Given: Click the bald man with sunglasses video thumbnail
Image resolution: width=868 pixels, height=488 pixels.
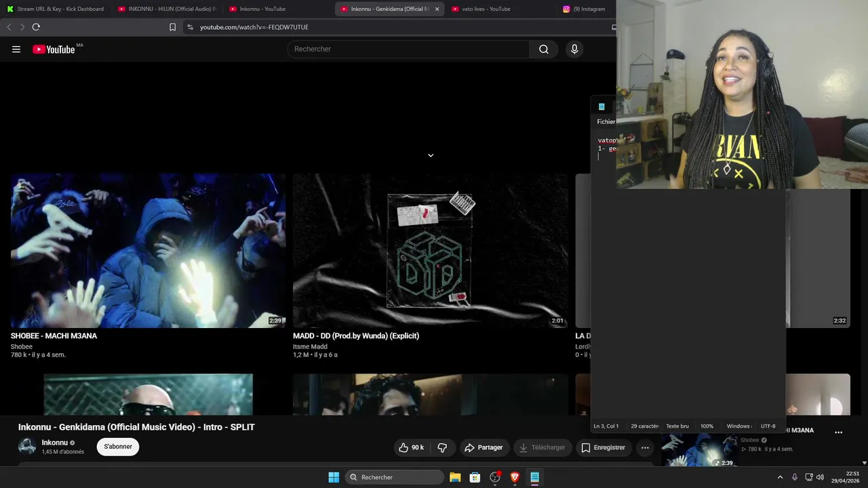Looking at the screenshot, I should coord(148,394).
